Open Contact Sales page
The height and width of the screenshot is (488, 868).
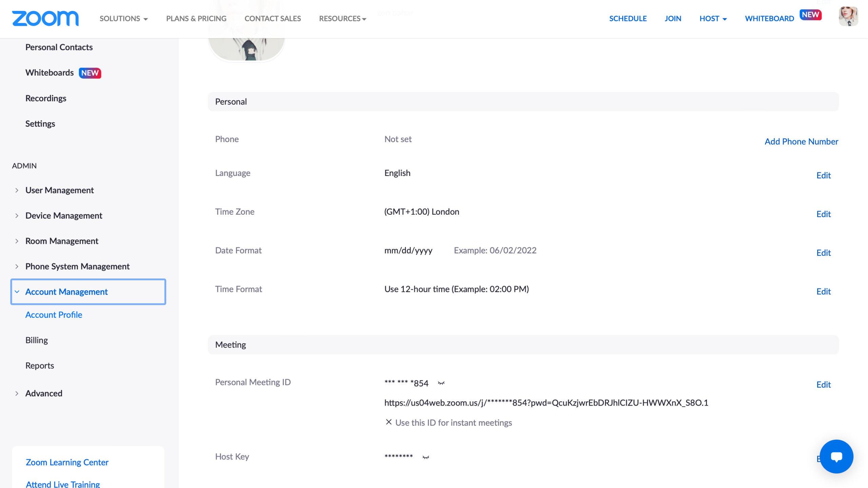pyautogui.click(x=273, y=19)
